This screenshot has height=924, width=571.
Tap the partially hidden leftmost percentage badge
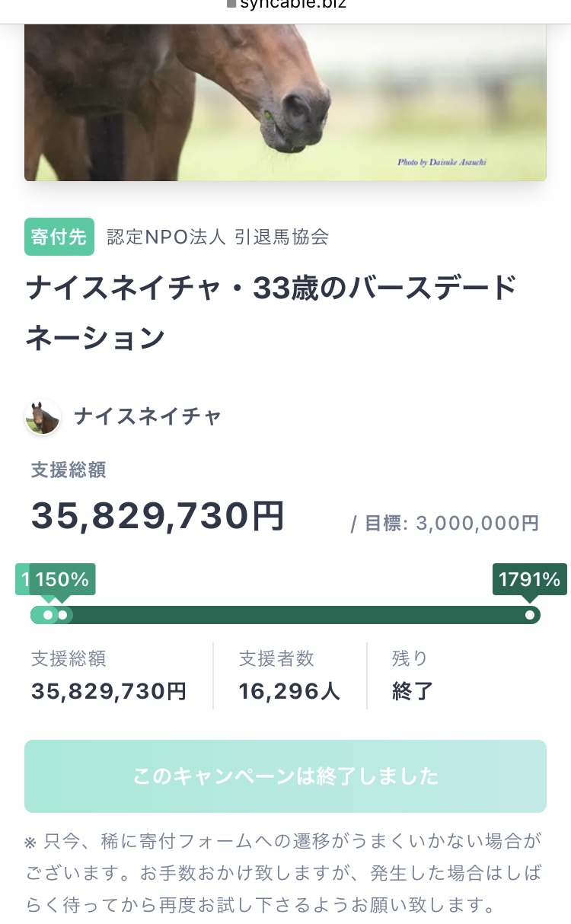tap(23, 580)
